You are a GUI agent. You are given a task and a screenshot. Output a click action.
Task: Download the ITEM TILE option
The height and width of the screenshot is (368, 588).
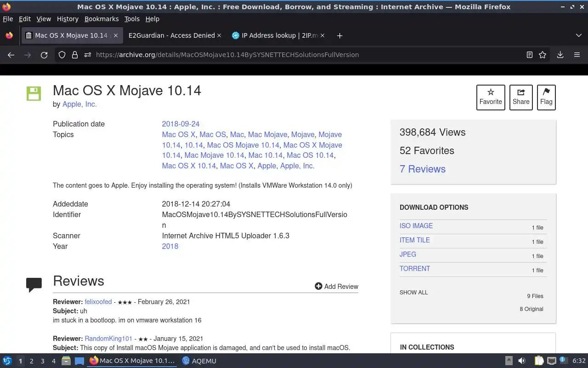point(415,240)
